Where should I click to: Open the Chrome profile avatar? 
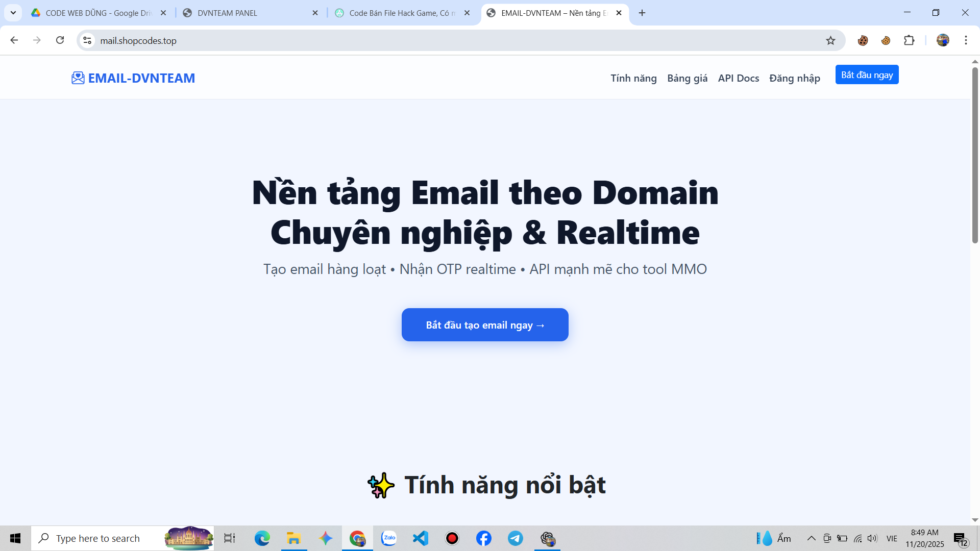coord(943,40)
